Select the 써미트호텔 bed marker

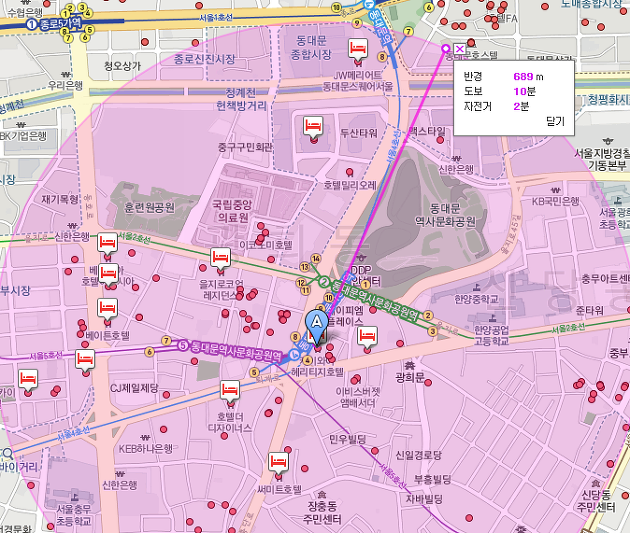point(278,463)
